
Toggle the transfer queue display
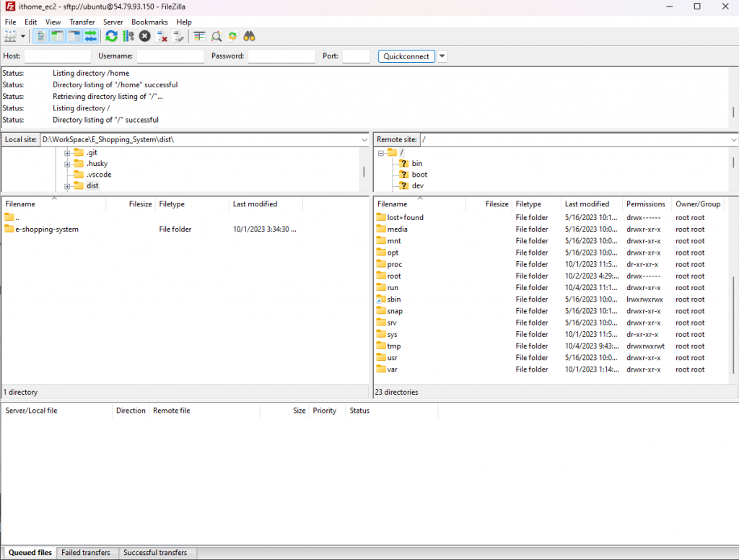point(90,36)
